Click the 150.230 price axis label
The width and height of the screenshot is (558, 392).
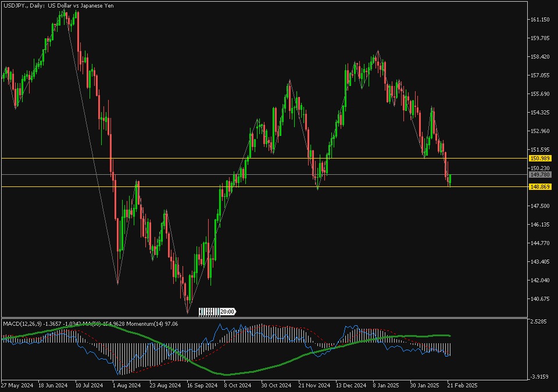click(540, 168)
